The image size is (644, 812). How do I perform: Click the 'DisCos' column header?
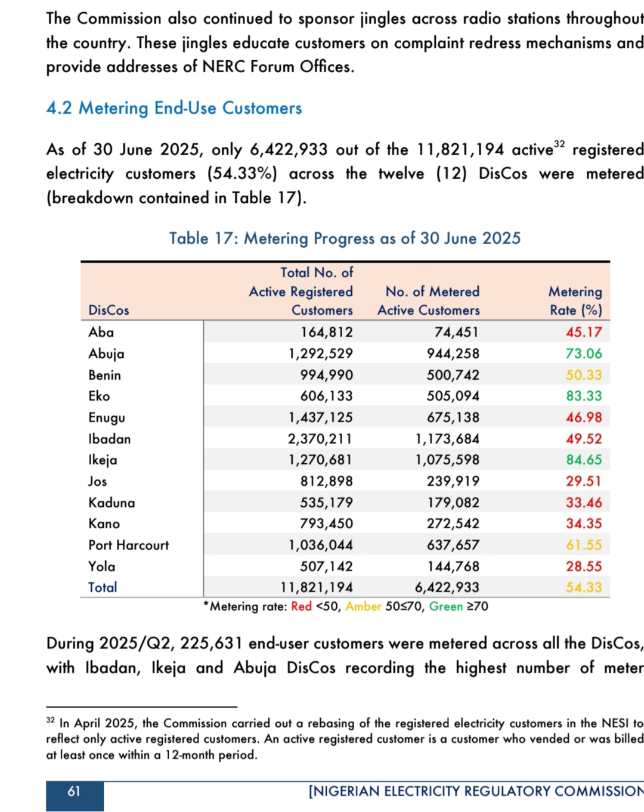click(109, 310)
